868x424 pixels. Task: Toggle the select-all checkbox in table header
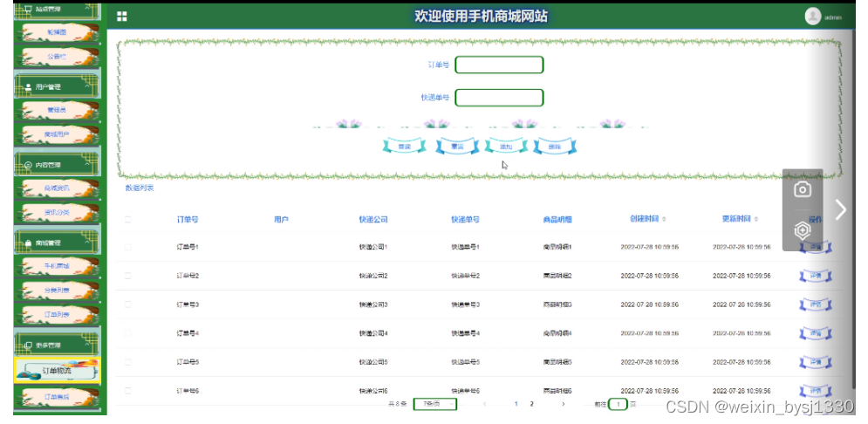128,220
